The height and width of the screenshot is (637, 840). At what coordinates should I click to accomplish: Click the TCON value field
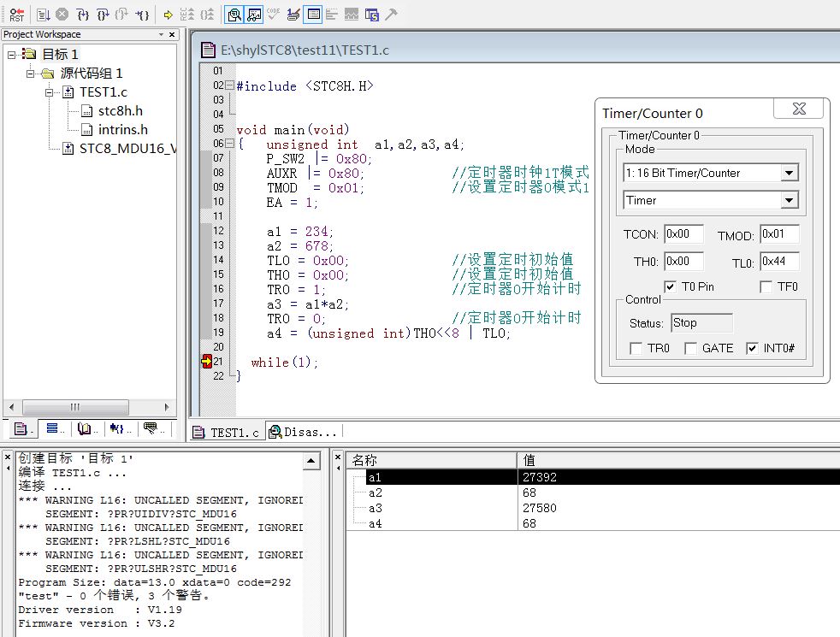(683, 234)
